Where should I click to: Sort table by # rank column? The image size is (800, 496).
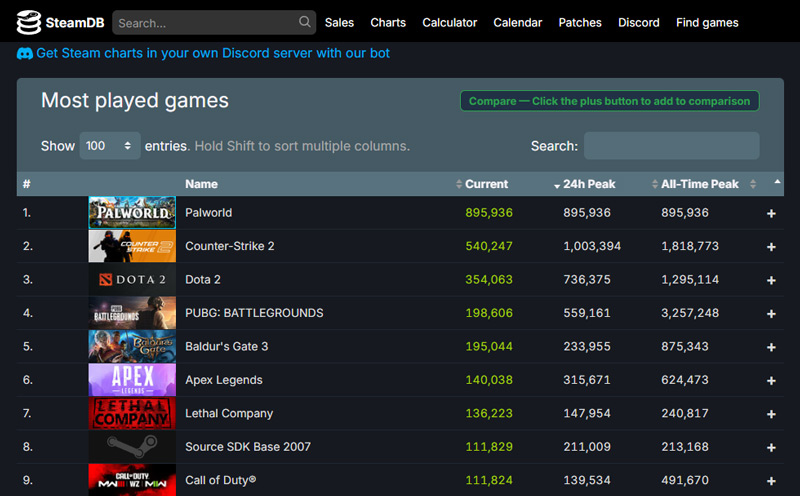(27, 184)
